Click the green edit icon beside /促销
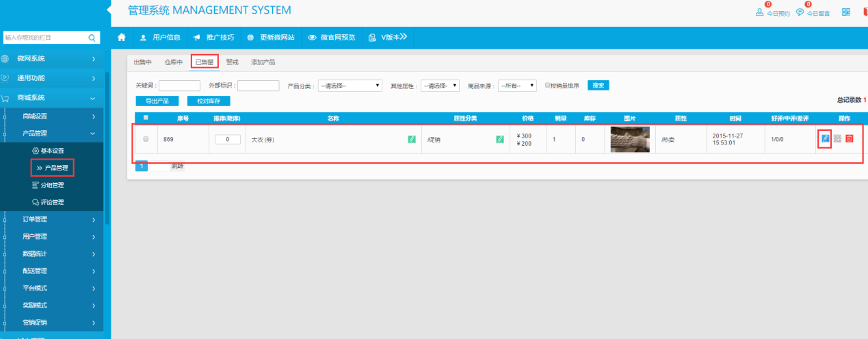Image resolution: width=868 pixels, height=339 pixels. click(499, 139)
